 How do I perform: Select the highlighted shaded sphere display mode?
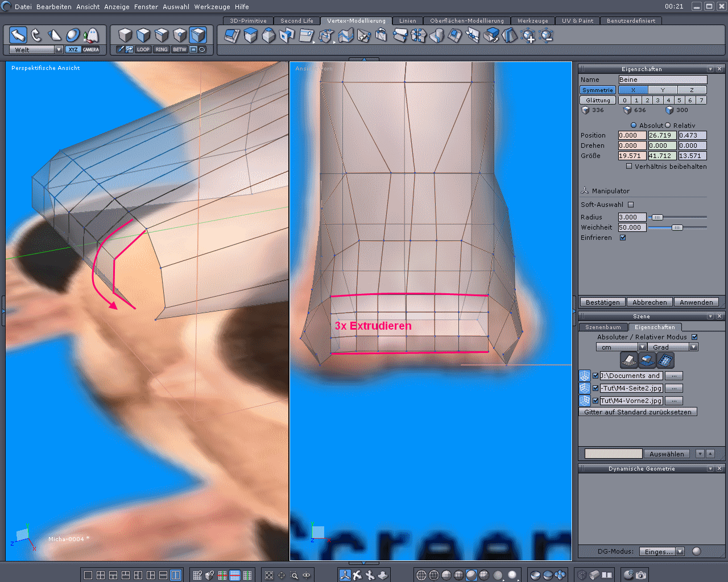pos(471,575)
